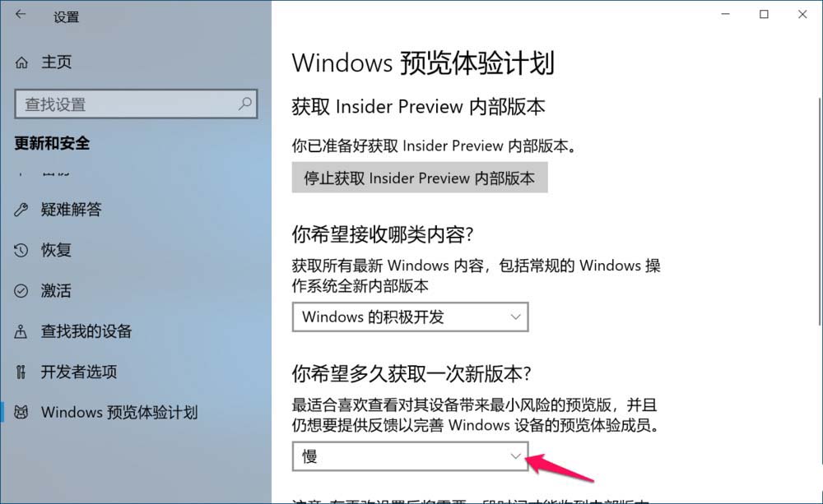The height and width of the screenshot is (504, 823).
Task: Click the vertical scrollbar on right
Action: pos(820,210)
